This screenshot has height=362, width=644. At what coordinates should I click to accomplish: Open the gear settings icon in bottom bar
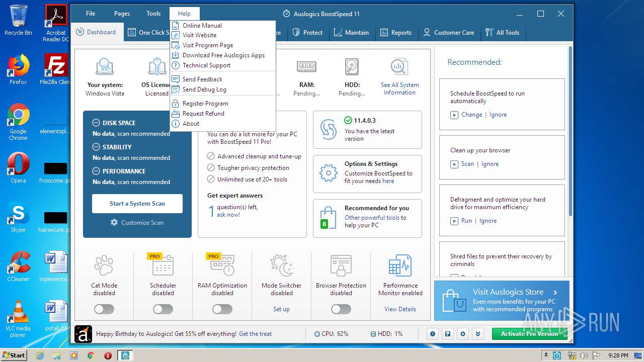point(463,334)
